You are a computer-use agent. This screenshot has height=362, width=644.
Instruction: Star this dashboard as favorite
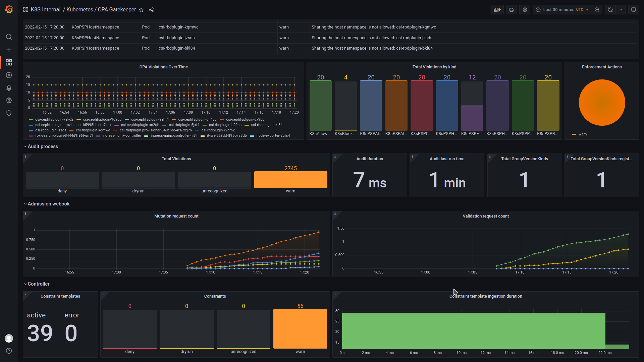tap(141, 10)
